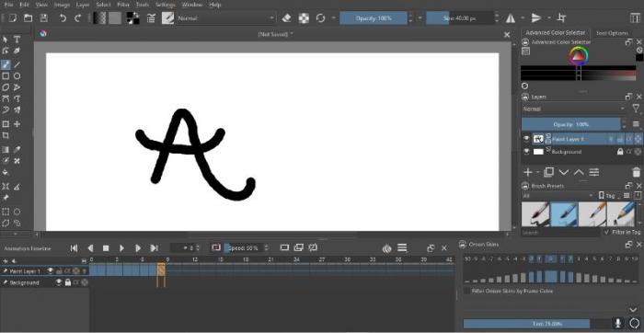Select the Elliptical Selection tool
The width and height of the screenshot is (644, 333).
(x=17, y=212)
